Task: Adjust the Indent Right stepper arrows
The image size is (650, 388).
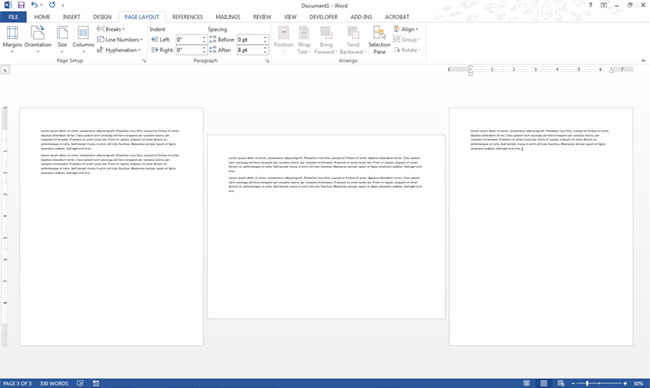Action: coord(204,50)
